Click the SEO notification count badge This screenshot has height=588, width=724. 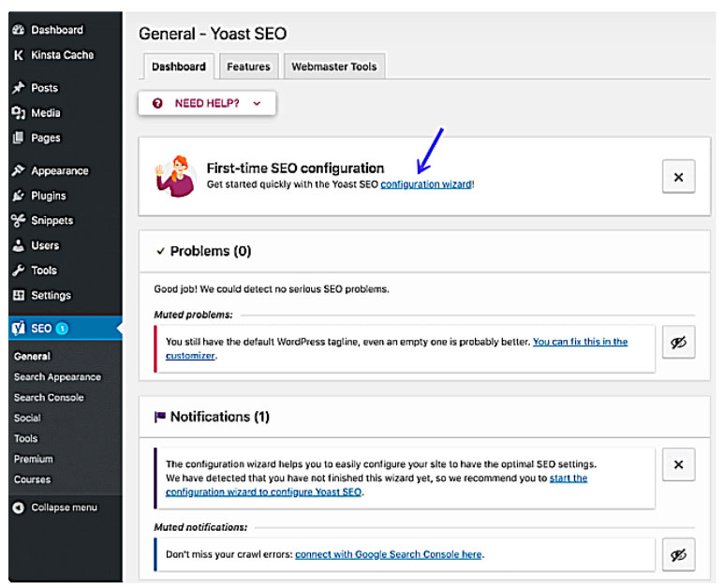pyautogui.click(x=62, y=328)
